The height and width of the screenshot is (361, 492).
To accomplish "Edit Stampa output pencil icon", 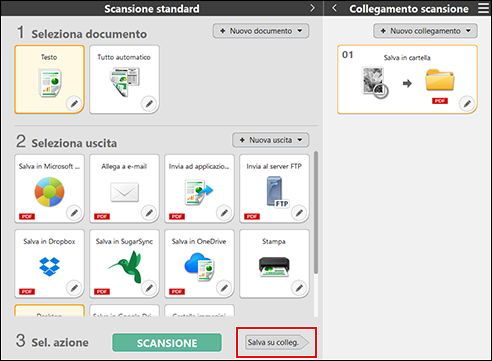I will [299, 287].
